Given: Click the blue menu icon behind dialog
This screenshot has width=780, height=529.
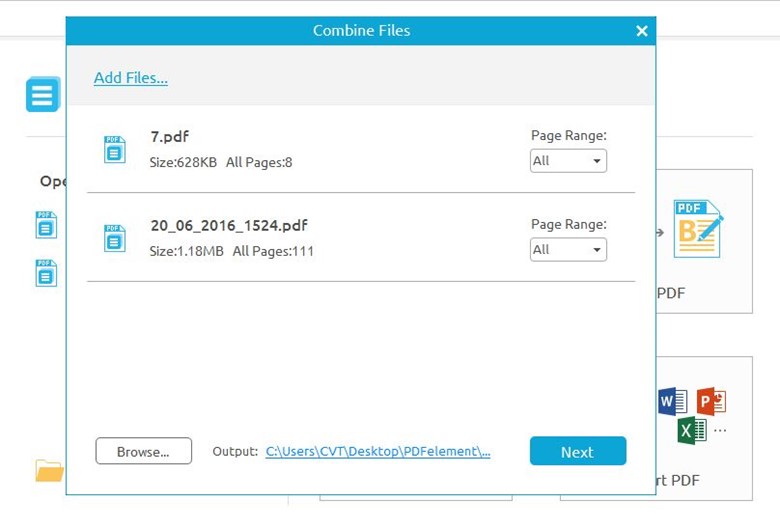Looking at the screenshot, I should point(43,96).
